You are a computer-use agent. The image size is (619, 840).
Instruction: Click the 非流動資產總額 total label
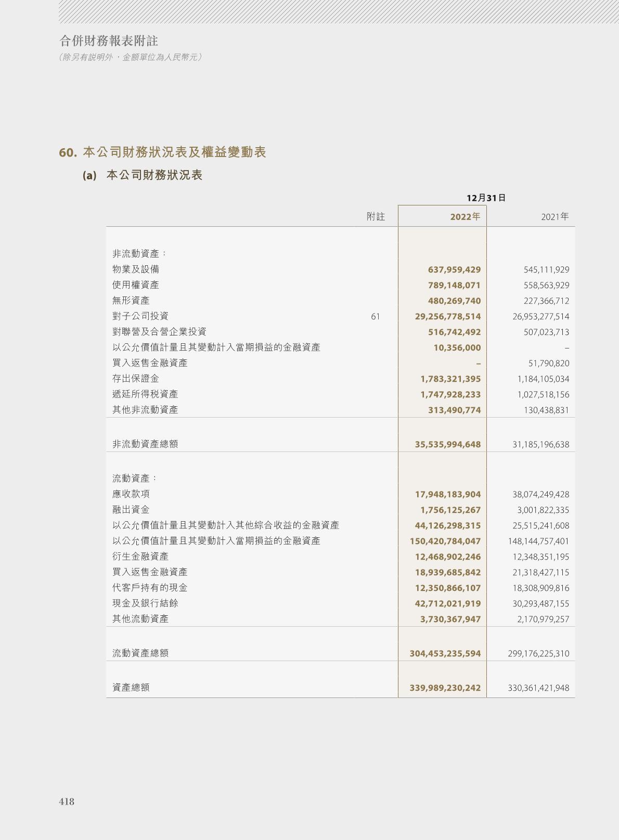[145, 444]
